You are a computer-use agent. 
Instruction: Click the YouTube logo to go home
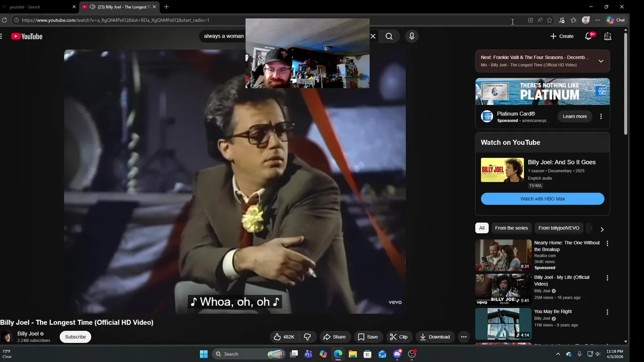(x=27, y=36)
